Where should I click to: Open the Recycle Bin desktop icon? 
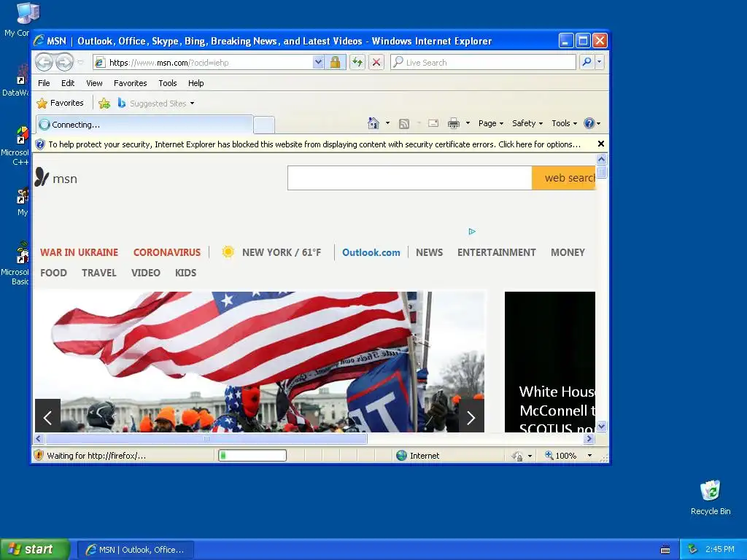(711, 497)
